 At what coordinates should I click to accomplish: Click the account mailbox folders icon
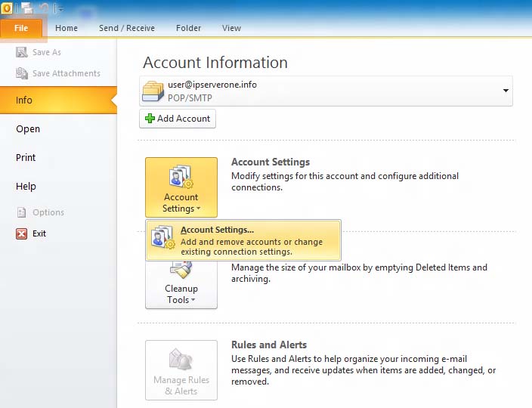153,91
